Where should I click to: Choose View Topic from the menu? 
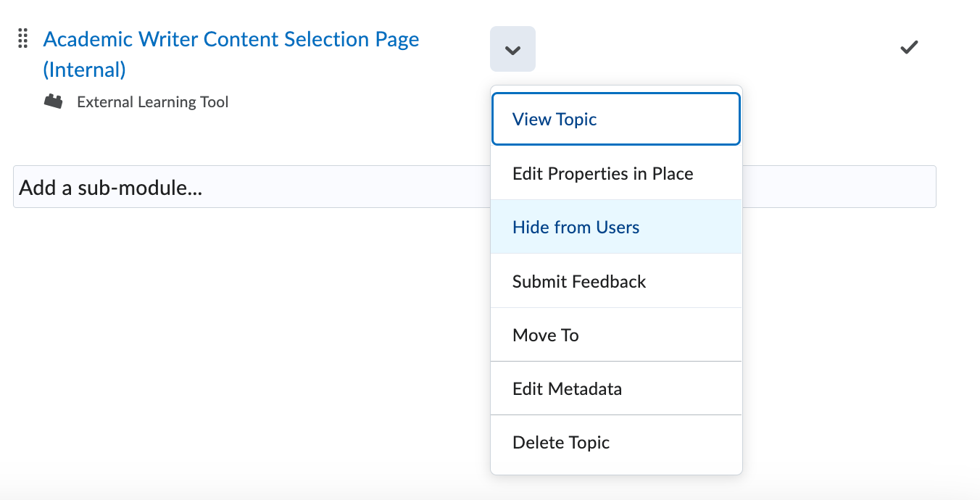pyautogui.click(x=616, y=119)
